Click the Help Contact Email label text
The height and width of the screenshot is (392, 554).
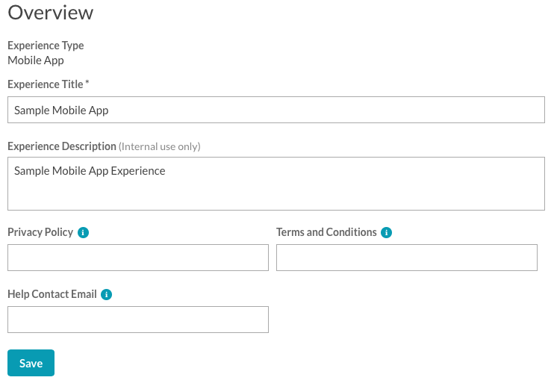point(52,294)
